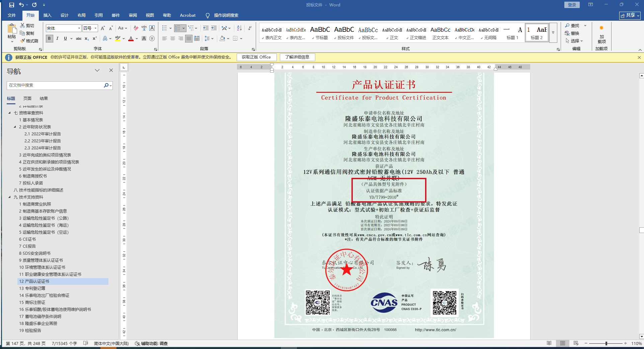Click the 登录 sign-in button
This screenshot has width=644, height=349.
(x=572, y=5)
